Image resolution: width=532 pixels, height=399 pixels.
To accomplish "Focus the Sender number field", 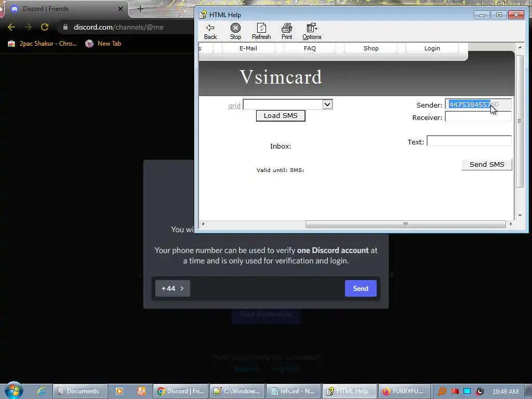I will (478, 104).
